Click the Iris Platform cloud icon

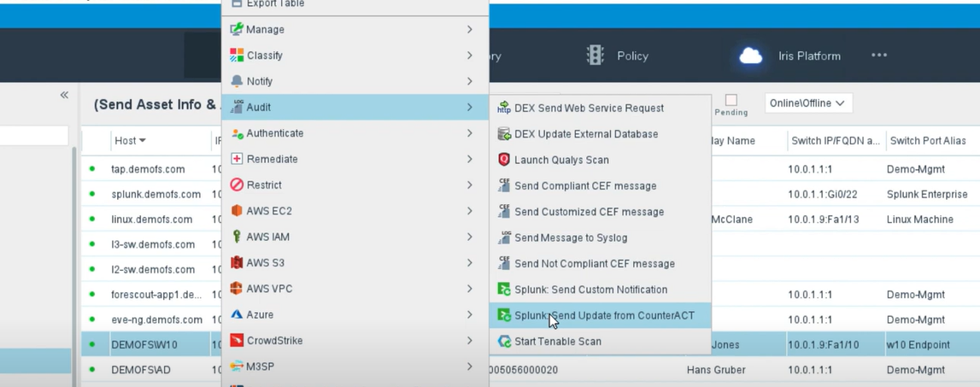pyautogui.click(x=751, y=56)
